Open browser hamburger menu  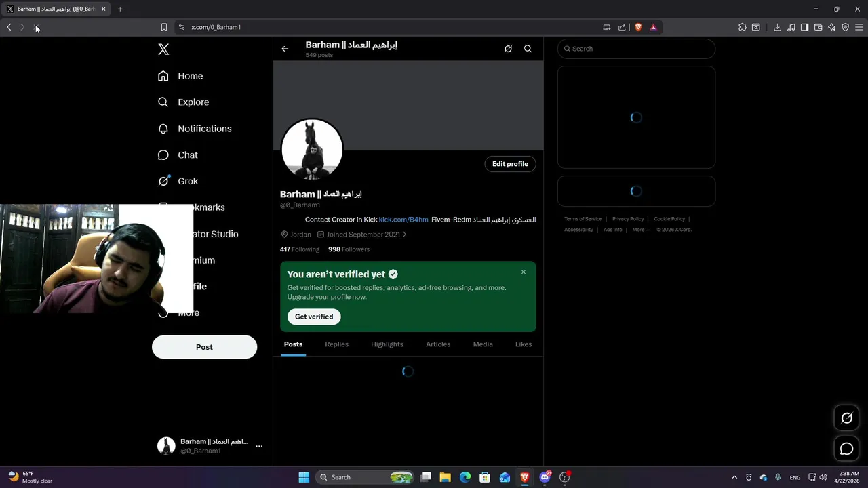click(859, 27)
